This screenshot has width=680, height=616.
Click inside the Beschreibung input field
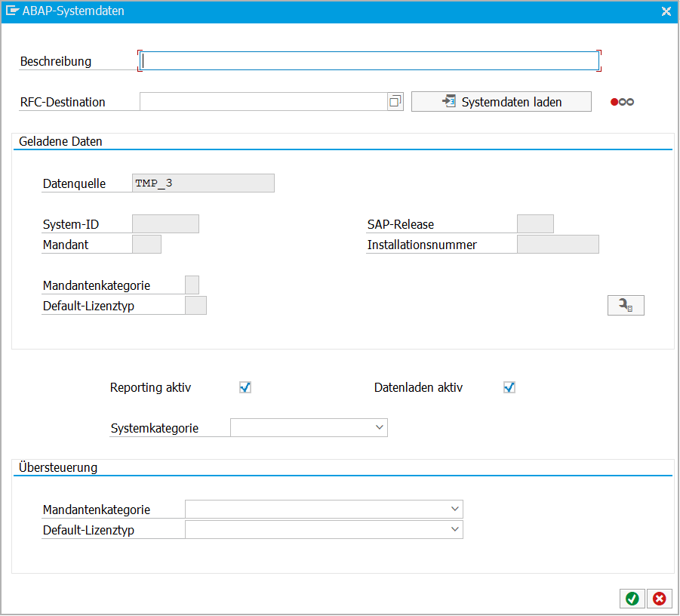click(370, 60)
